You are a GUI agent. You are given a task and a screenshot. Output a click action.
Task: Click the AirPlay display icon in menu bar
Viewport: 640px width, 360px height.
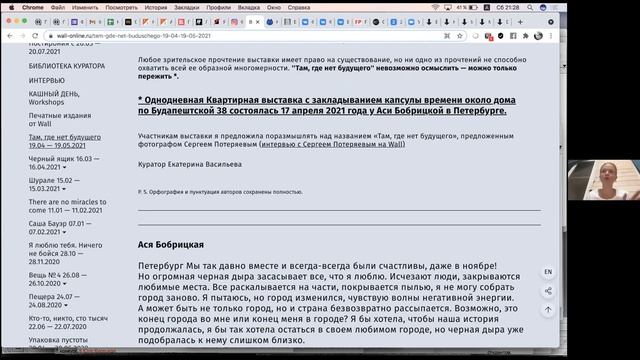click(448, 7)
